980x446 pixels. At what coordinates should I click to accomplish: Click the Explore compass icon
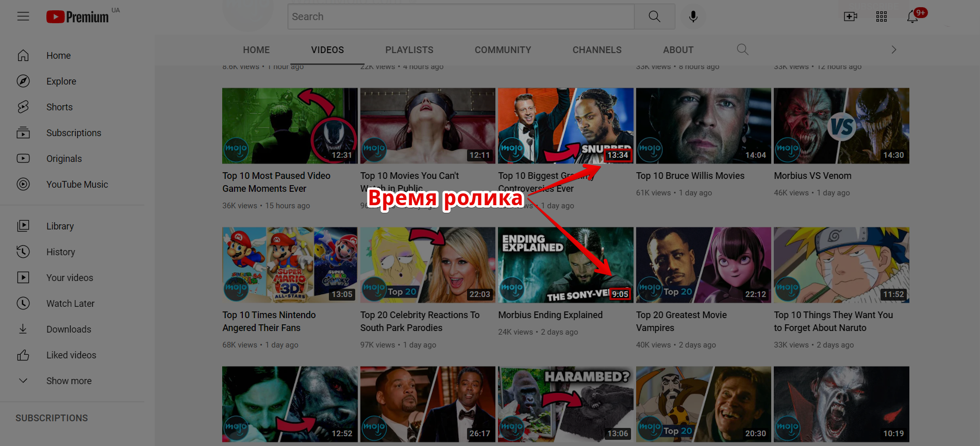[x=23, y=81]
